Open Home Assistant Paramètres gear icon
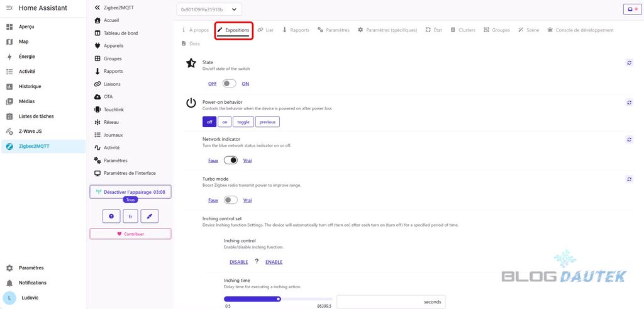 [9, 268]
